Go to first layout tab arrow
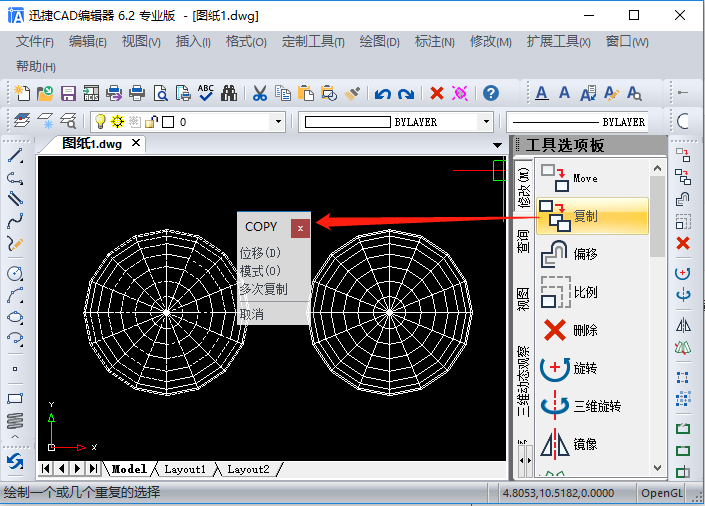 click(x=45, y=469)
